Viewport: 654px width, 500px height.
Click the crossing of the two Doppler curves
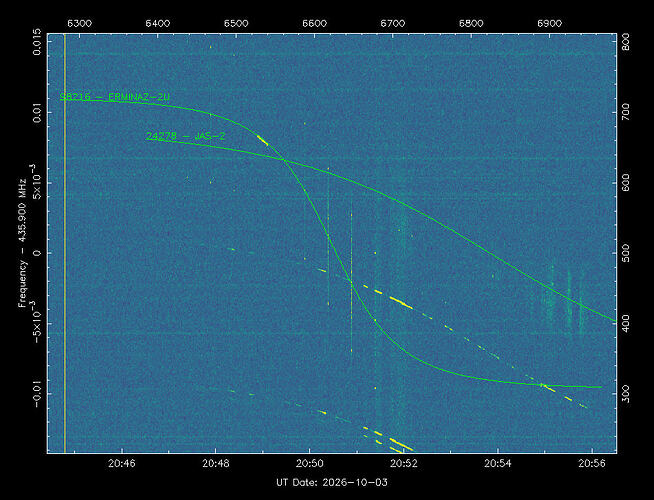(283, 159)
